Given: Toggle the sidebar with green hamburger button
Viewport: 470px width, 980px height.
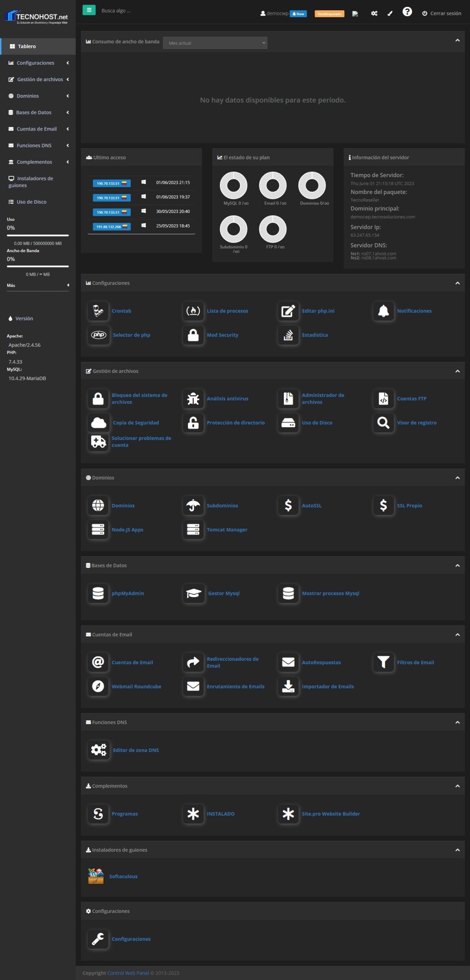Looking at the screenshot, I should click(89, 10).
